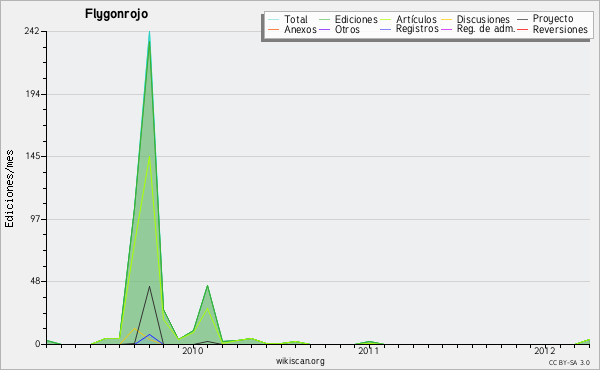Click the Total legend label
600x370 pixels.
coord(296,19)
